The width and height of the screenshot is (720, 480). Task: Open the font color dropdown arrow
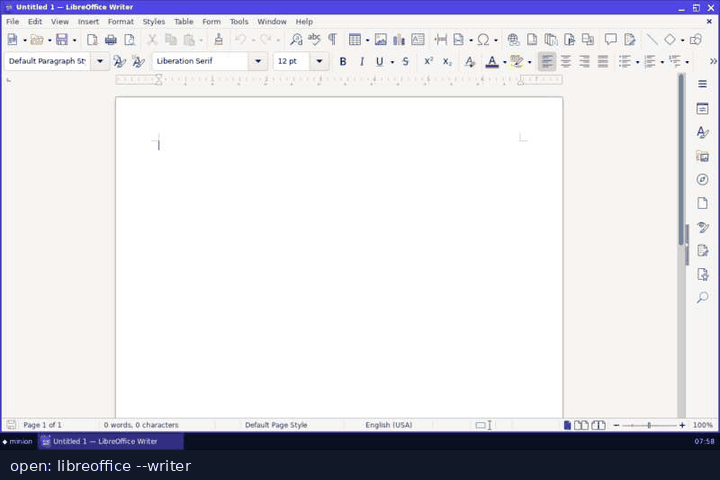(x=505, y=62)
